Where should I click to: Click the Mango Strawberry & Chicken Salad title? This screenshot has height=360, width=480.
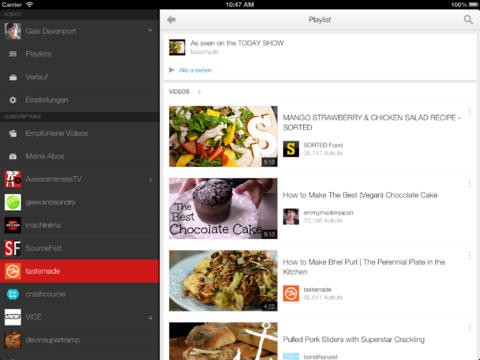pos(371,122)
